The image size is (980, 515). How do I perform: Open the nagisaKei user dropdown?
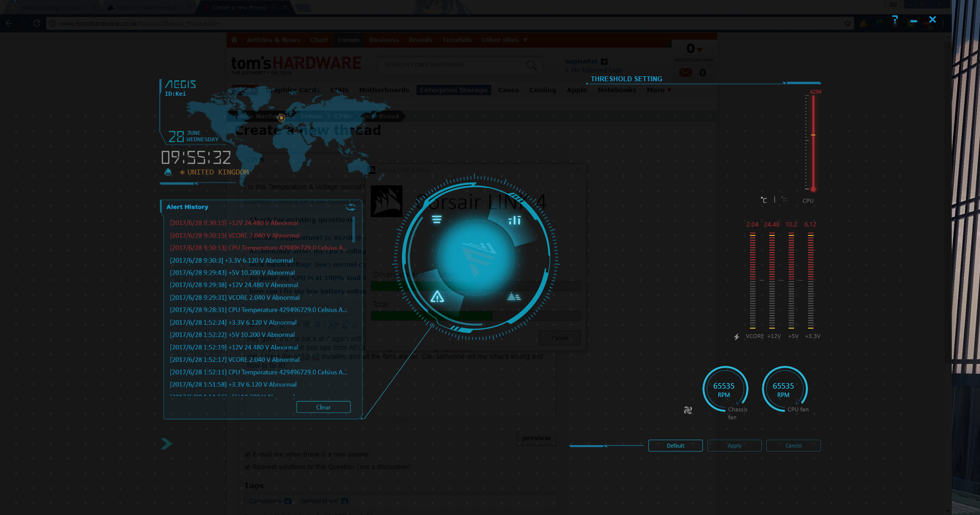click(x=604, y=61)
